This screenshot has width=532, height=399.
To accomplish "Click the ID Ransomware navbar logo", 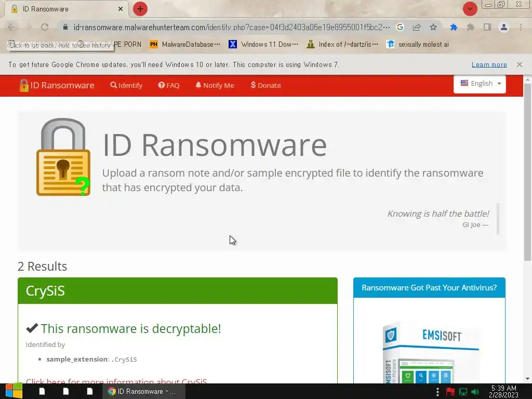I will [57, 86].
